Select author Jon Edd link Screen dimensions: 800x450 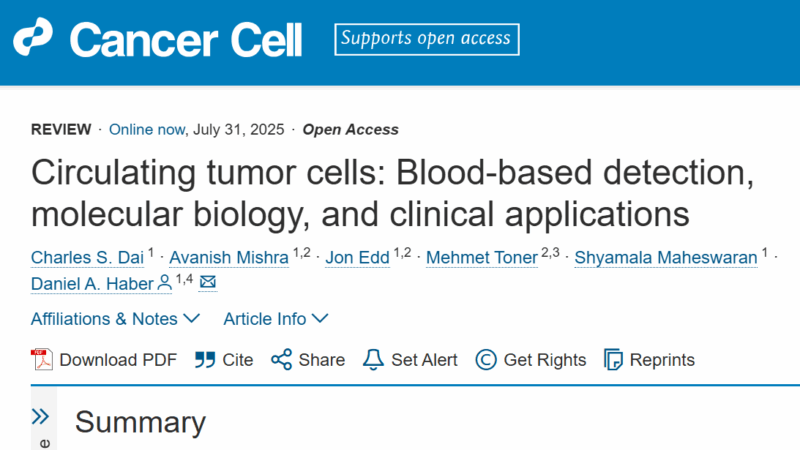[x=358, y=258]
